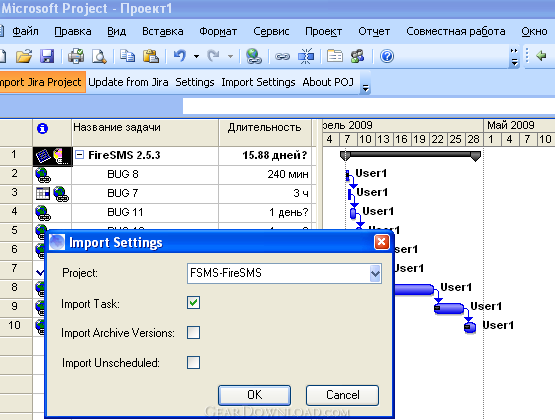The height and width of the screenshot is (420, 555).
Task: Open file with the folder icon
Action: (24, 56)
